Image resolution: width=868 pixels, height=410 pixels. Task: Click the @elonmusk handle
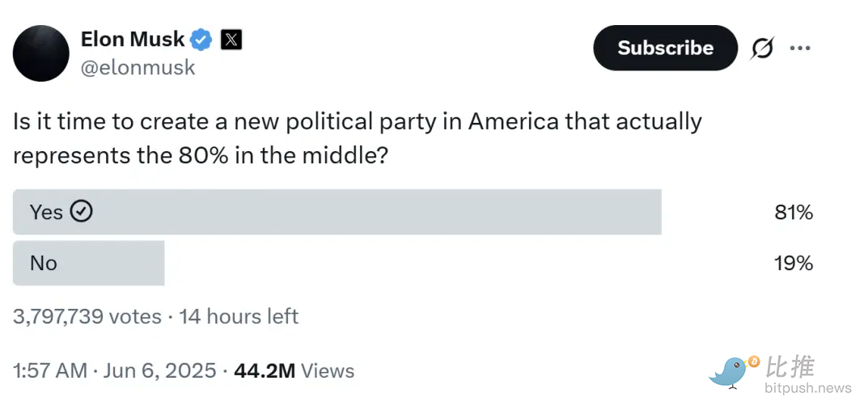tap(138, 67)
